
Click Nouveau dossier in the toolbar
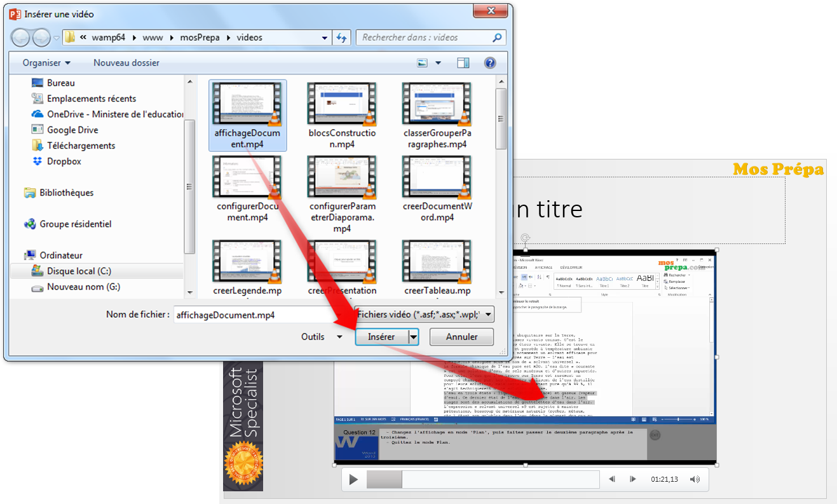(x=126, y=63)
